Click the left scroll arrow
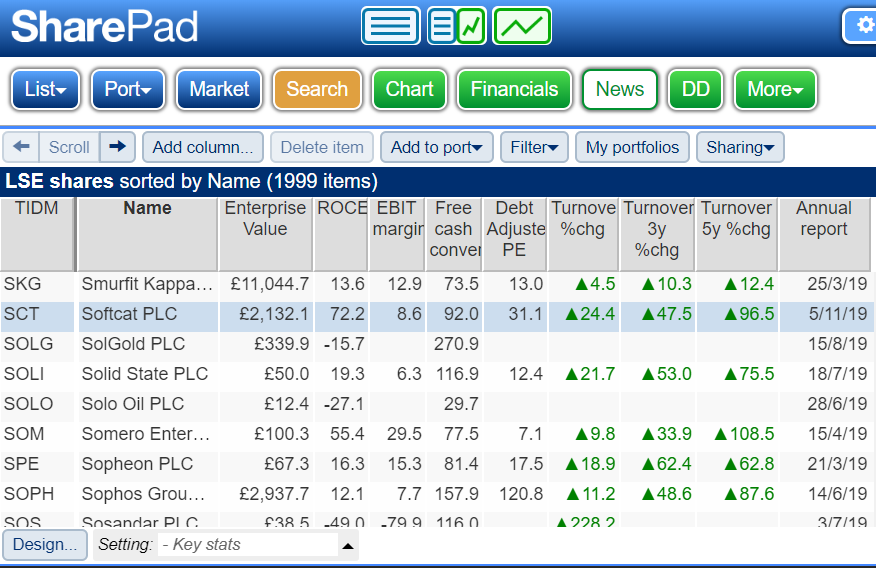Screen dimensions: 876x568 [21, 147]
